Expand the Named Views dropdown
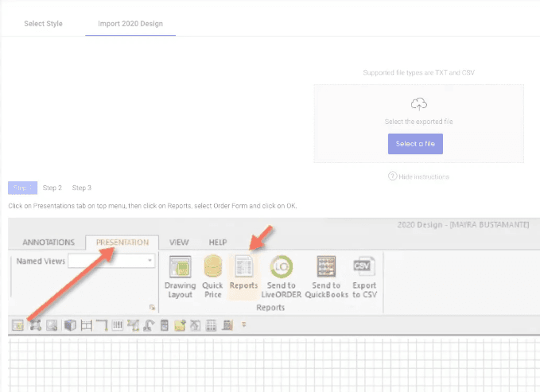540x392 pixels. (150, 261)
